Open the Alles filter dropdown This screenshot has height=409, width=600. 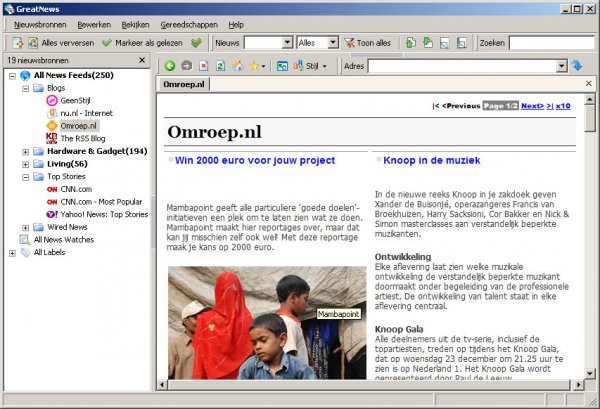pos(333,43)
